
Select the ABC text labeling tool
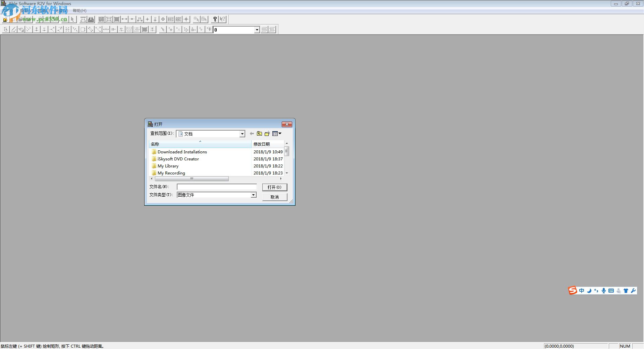[179, 19]
